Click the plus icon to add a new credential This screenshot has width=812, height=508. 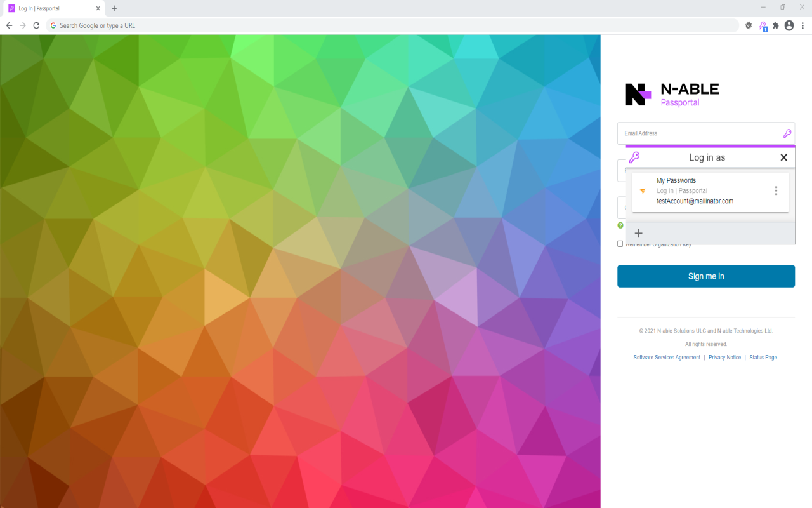(x=638, y=233)
